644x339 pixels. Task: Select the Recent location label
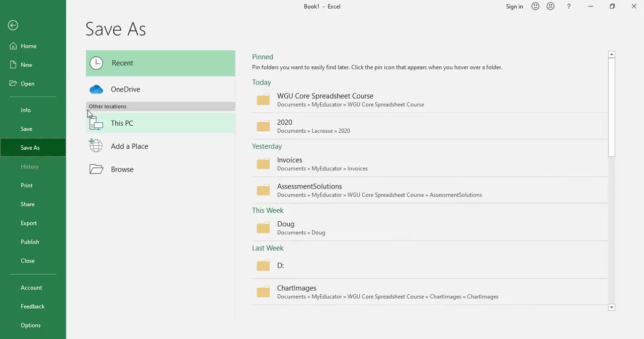tap(122, 63)
